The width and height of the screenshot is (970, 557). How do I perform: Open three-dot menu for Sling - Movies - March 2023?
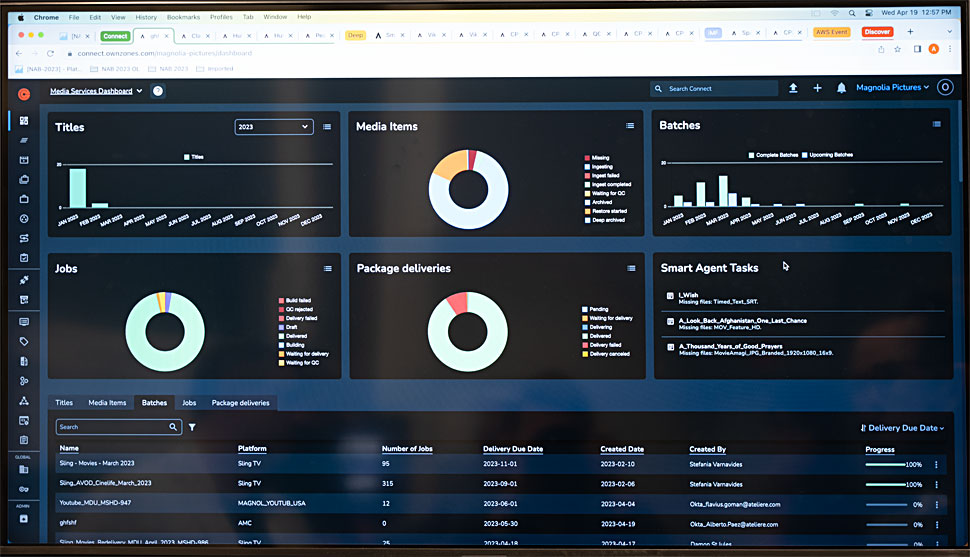[936, 464]
